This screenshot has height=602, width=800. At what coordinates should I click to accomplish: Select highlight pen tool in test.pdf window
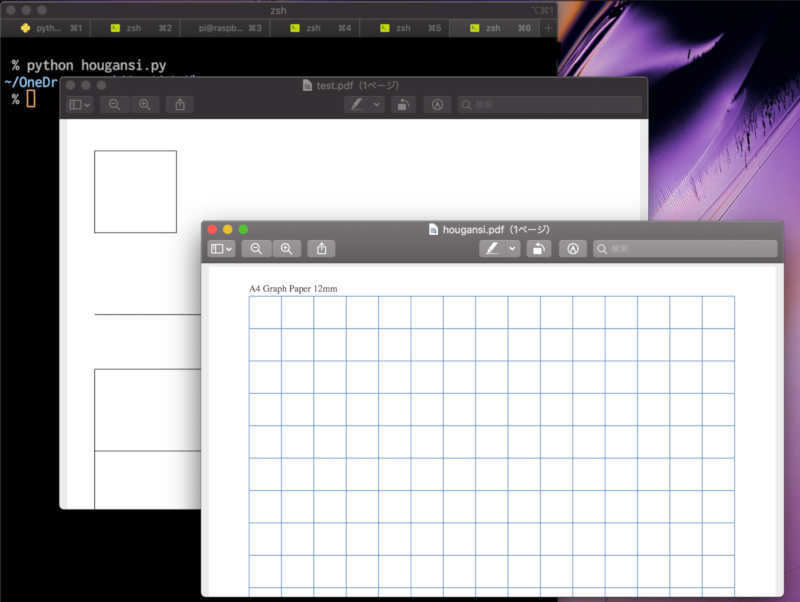[x=357, y=105]
